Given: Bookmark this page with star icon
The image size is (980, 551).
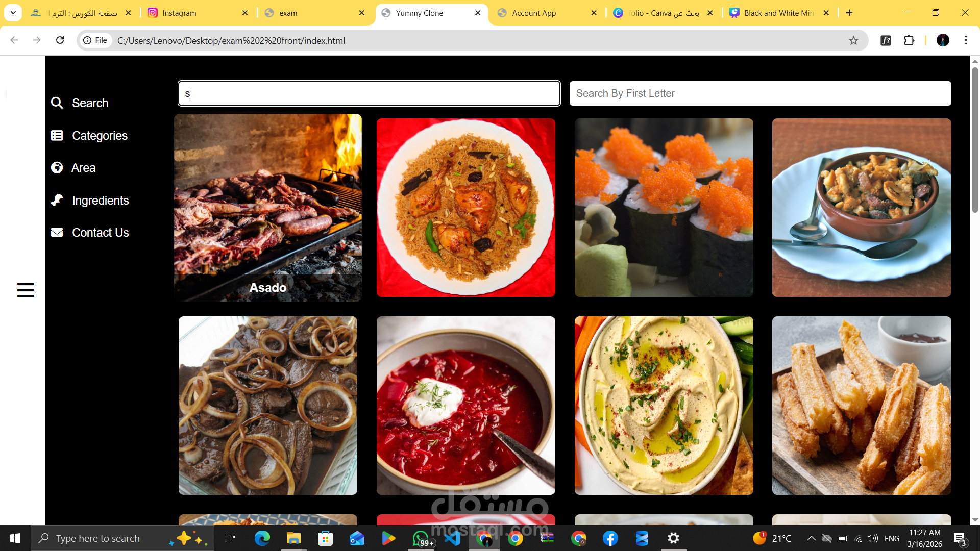Looking at the screenshot, I should [x=853, y=40].
